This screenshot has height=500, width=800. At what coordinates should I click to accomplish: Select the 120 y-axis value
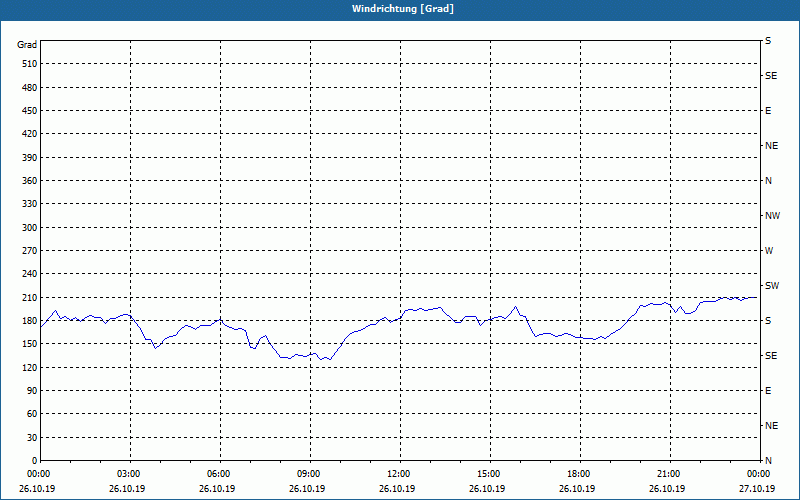[x=30, y=367]
